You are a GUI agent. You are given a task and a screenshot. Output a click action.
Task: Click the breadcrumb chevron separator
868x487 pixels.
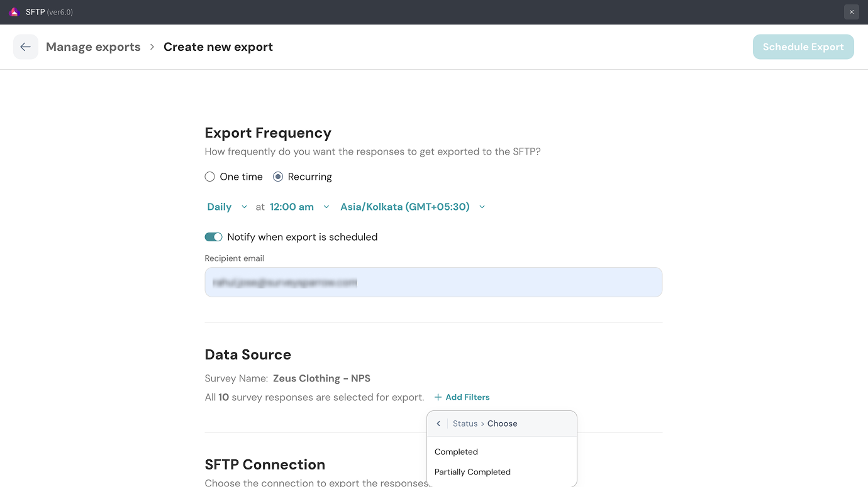[152, 47]
